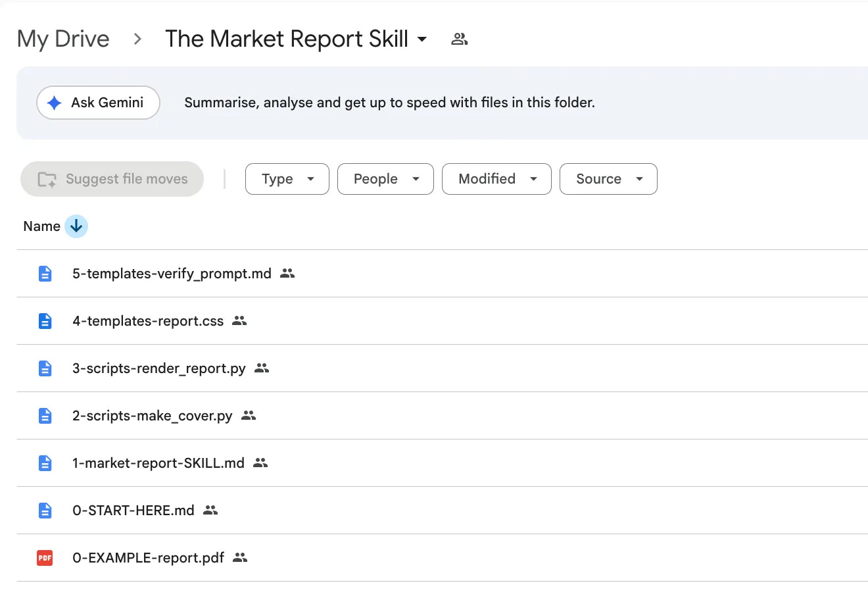The width and height of the screenshot is (868, 604).
Task: Open the Modified filter dropdown
Action: coord(496,179)
